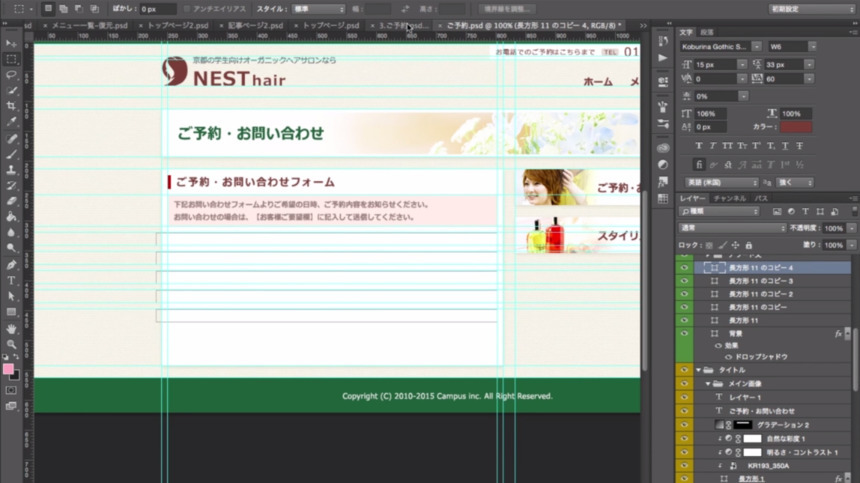Collapse the メイン画像 layer group
860x483 pixels.
(x=708, y=384)
